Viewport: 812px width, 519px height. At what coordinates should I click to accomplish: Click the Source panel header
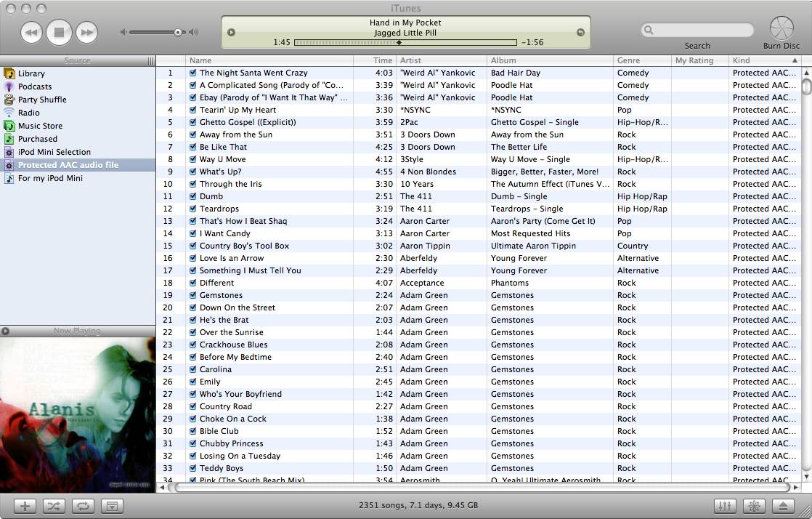(x=78, y=60)
